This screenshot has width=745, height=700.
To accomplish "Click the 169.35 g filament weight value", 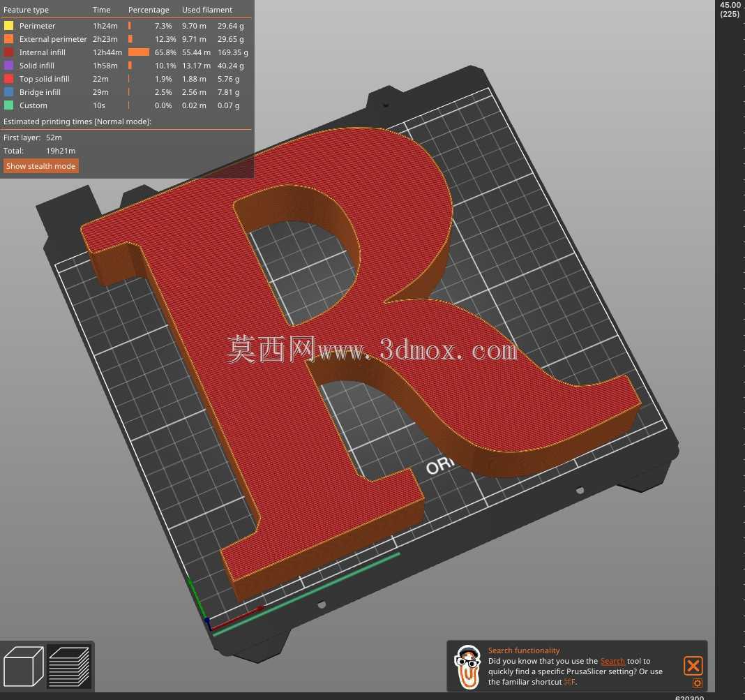I will click(233, 52).
